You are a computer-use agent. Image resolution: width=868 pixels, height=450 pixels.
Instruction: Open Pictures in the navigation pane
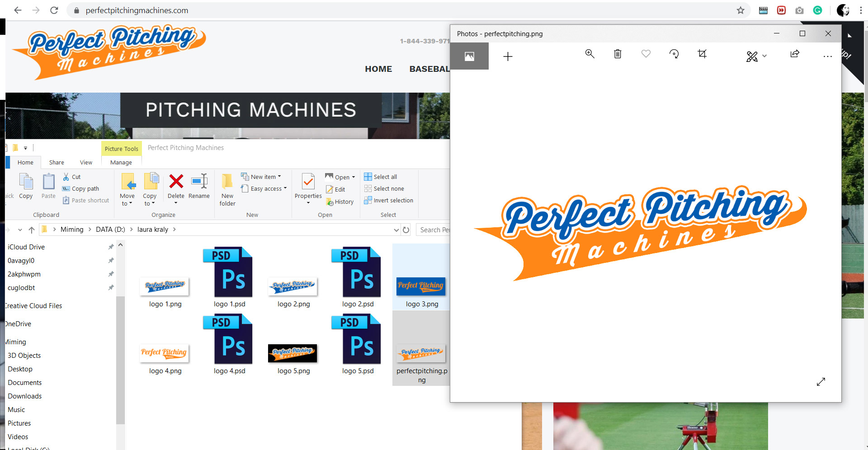pos(19,423)
